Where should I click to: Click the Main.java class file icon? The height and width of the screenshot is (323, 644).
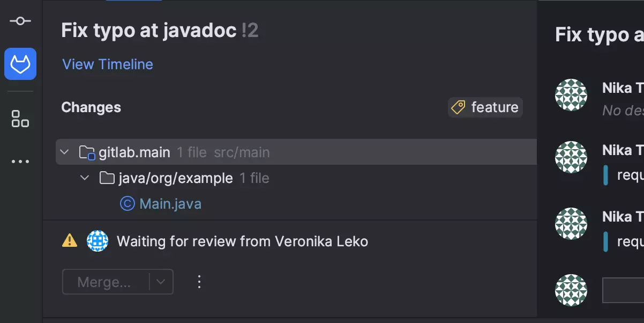point(127,204)
